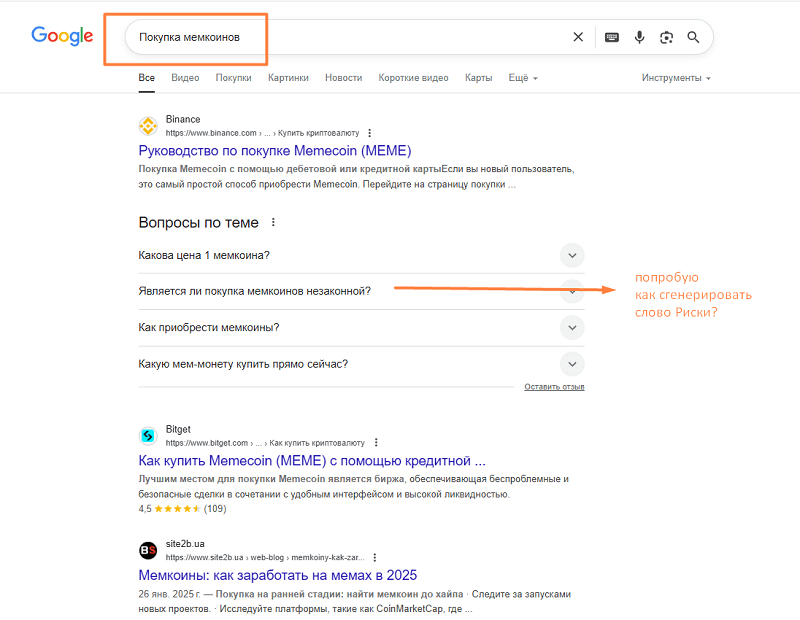Open three-dot menu for Bitget result
Image resolution: width=800 pixels, height=620 pixels.
tap(376, 442)
